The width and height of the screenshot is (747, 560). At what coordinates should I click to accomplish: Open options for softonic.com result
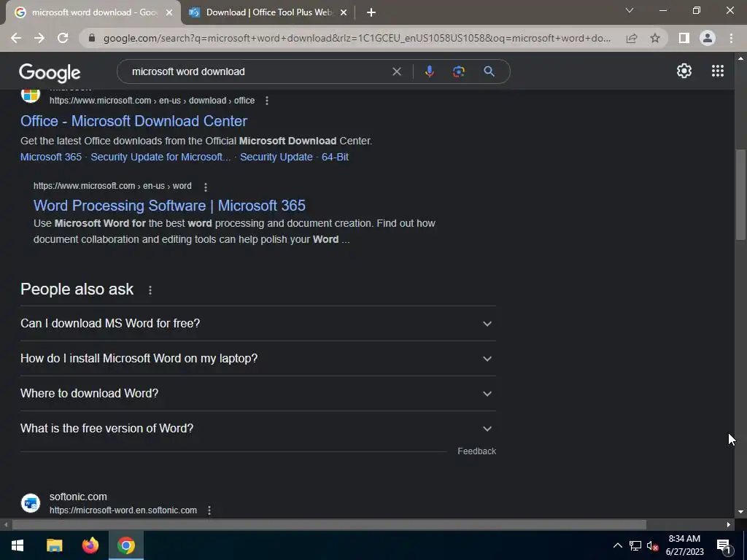tap(209, 510)
